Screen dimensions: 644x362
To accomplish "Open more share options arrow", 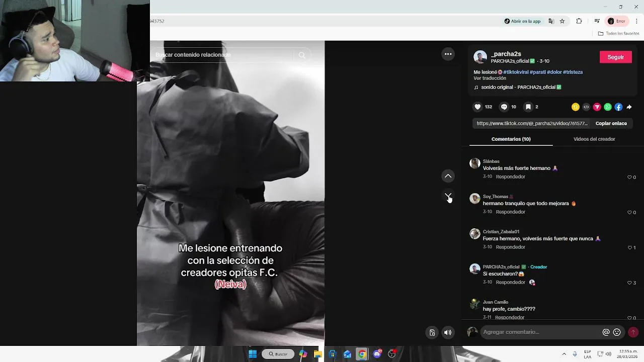I will pos(629,107).
